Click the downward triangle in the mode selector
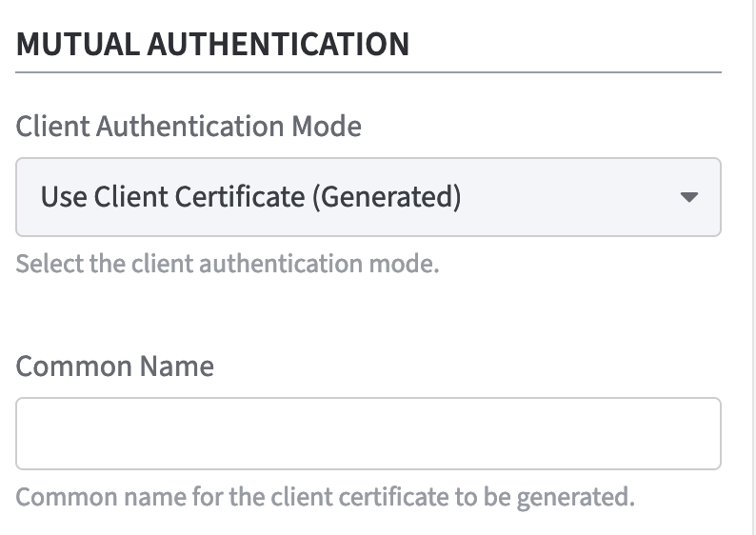This screenshot has width=756, height=535. pyautogui.click(x=689, y=197)
